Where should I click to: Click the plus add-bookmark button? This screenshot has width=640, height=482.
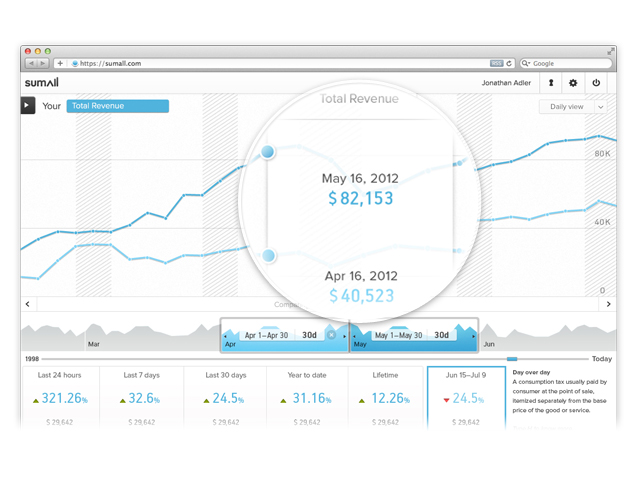tap(60, 63)
